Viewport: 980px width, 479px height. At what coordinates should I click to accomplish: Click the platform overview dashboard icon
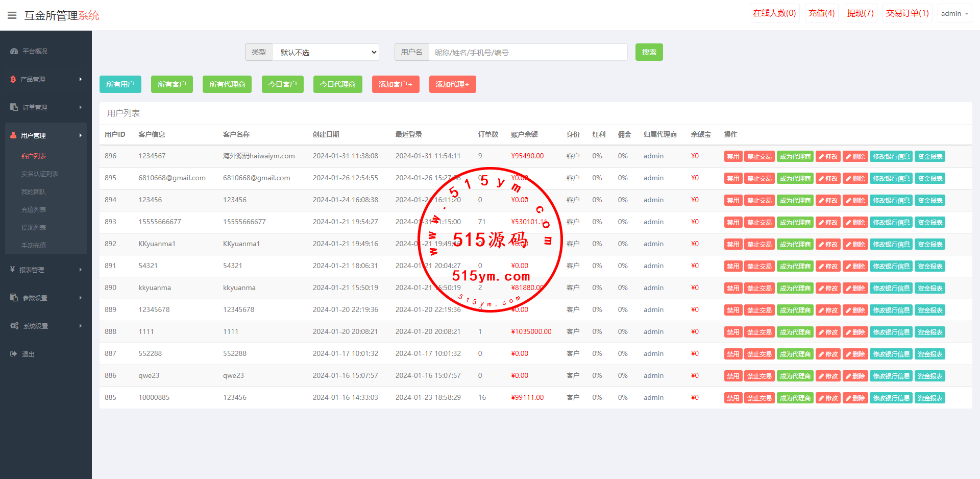[14, 51]
